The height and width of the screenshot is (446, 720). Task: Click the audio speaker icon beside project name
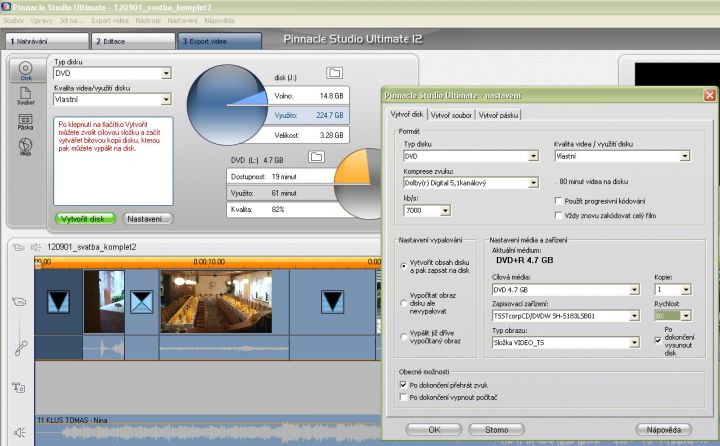36,247
